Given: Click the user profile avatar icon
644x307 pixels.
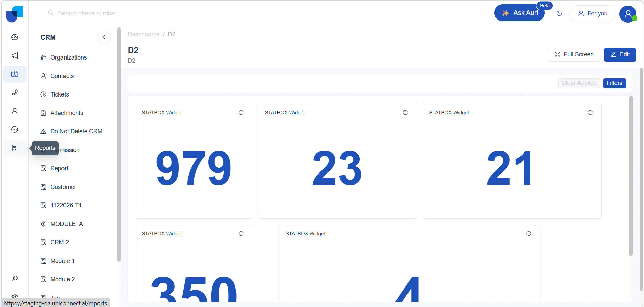Looking at the screenshot, I should [628, 14].
